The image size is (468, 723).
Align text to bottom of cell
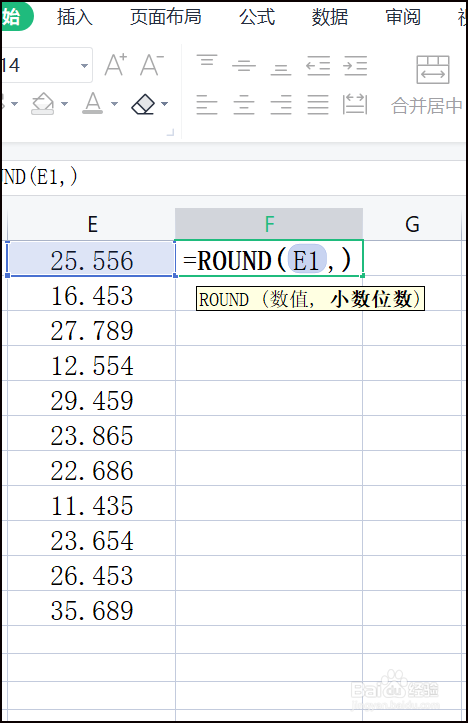(281, 69)
